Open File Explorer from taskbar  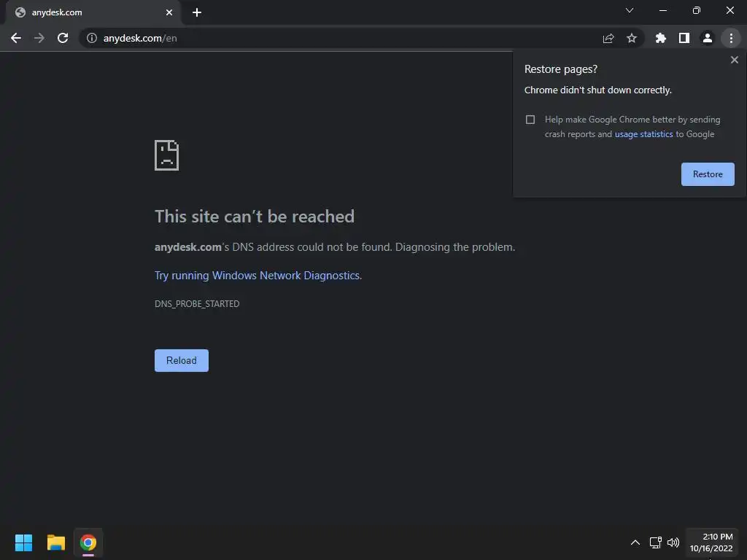tap(55, 542)
